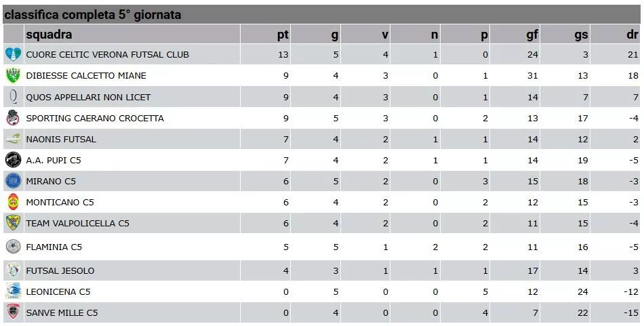Click the Quos Appellari Non Licet logo
The width and height of the screenshot is (644, 326).
click(13, 97)
